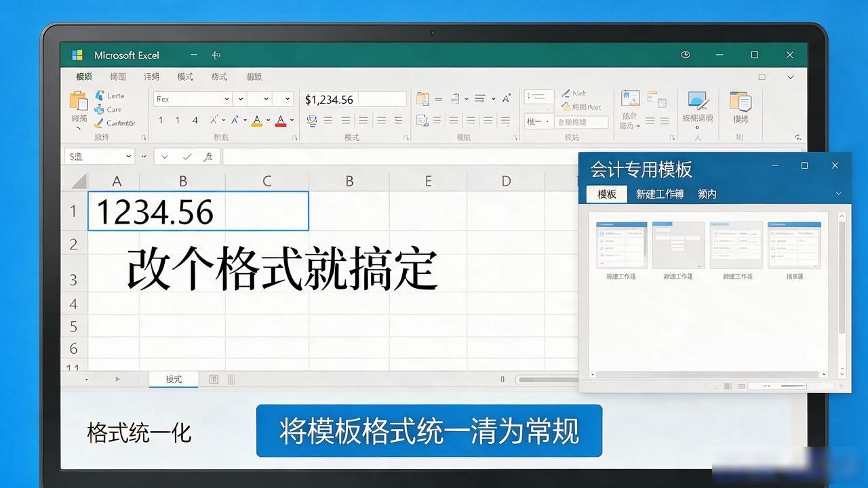Click the select-all triangle at grid corner
868x488 pixels.
pos(79,181)
